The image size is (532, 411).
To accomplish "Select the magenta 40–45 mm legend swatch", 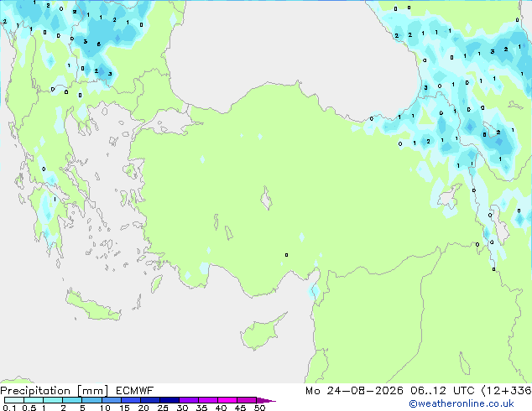I will 227,400.
